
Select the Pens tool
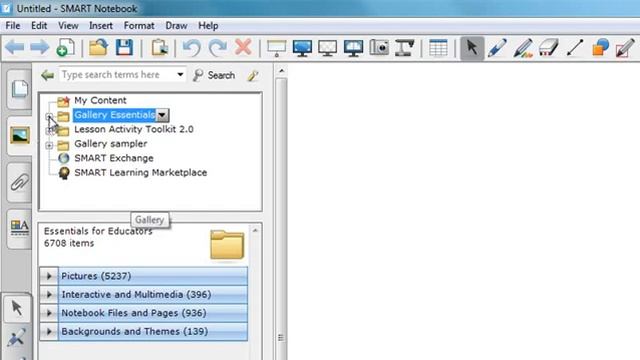[498, 48]
